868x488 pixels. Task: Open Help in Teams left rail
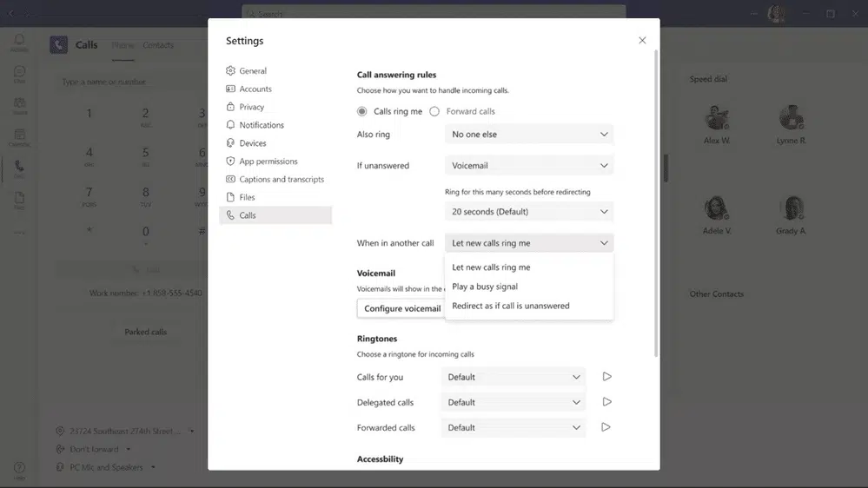[19, 471]
